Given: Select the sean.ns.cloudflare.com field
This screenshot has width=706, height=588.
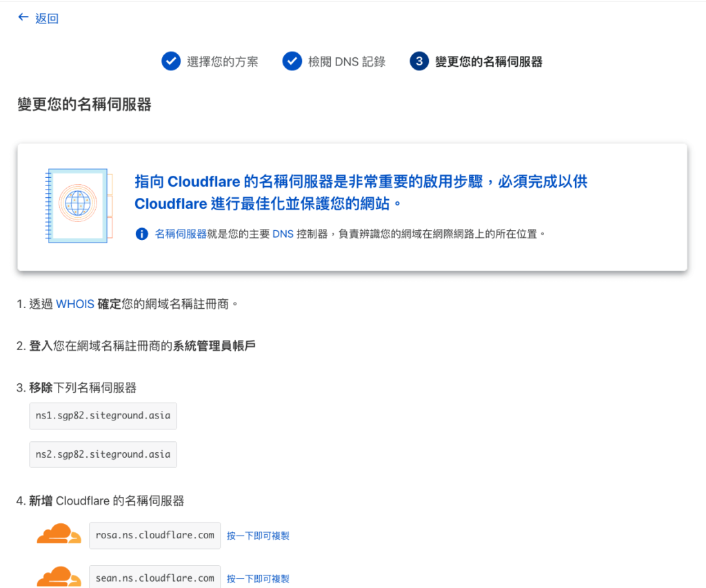Looking at the screenshot, I should 155,577.
